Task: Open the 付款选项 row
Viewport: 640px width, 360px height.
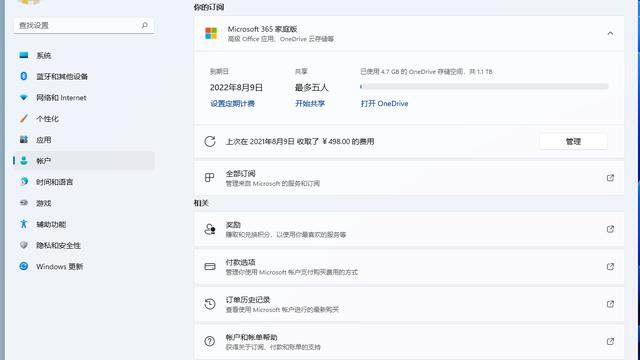Action: point(409,267)
